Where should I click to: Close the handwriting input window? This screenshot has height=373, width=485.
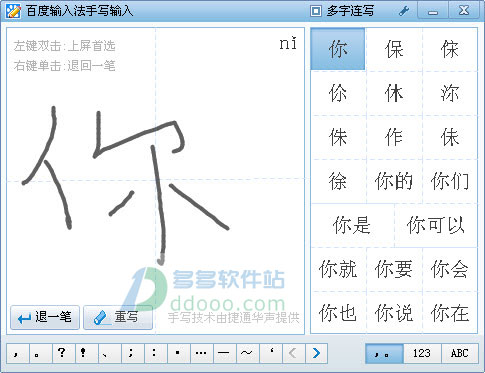[x=464, y=11]
